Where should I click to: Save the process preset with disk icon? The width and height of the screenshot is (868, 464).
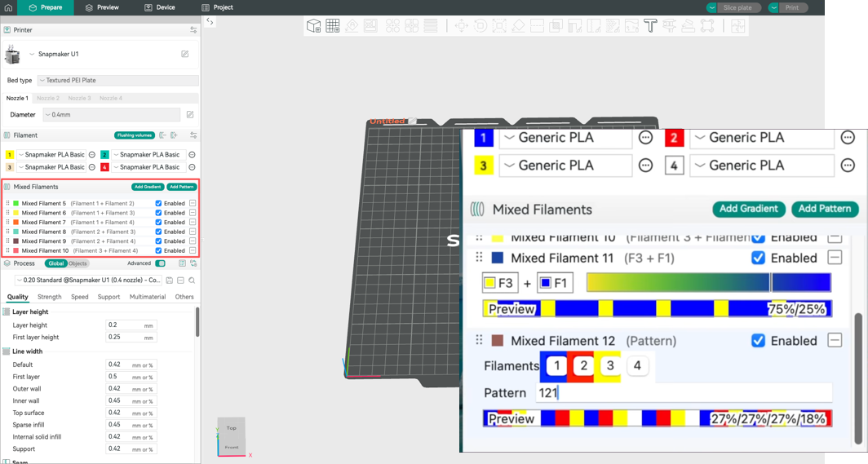(170, 281)
